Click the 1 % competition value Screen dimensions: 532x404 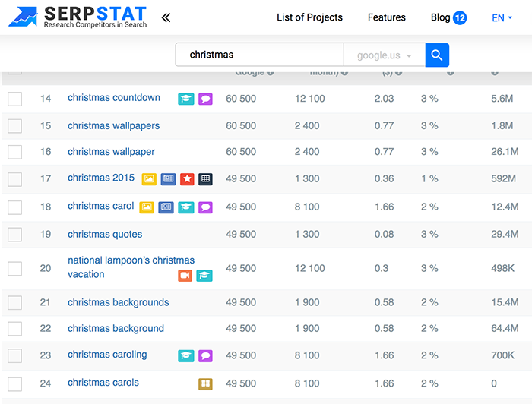[429, 178]
